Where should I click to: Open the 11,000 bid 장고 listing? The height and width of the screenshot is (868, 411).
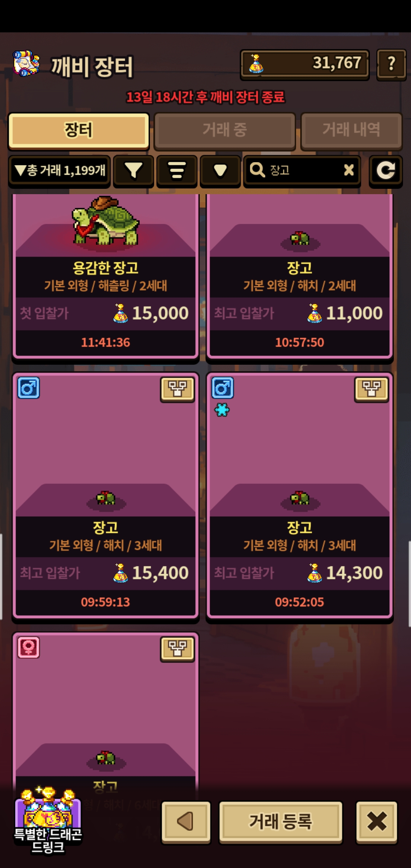pyautogui.click(x=299, y=276)
